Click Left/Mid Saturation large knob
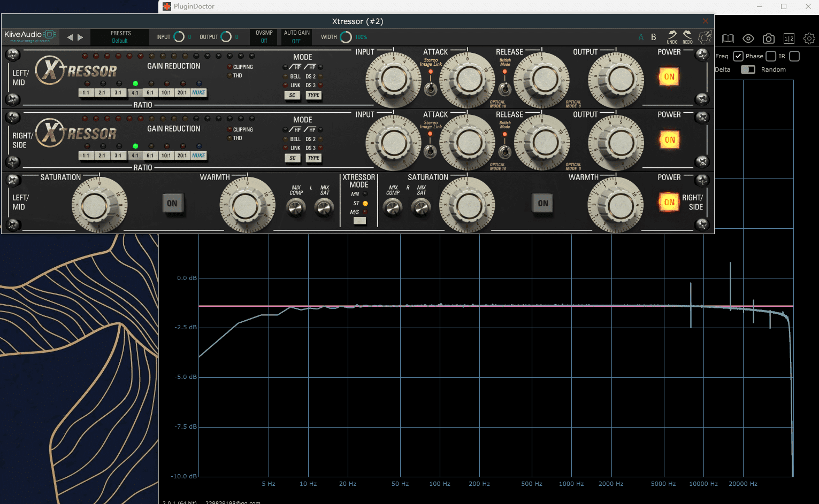819x504 pixels. pyautogui.click(x=99, y=206)
